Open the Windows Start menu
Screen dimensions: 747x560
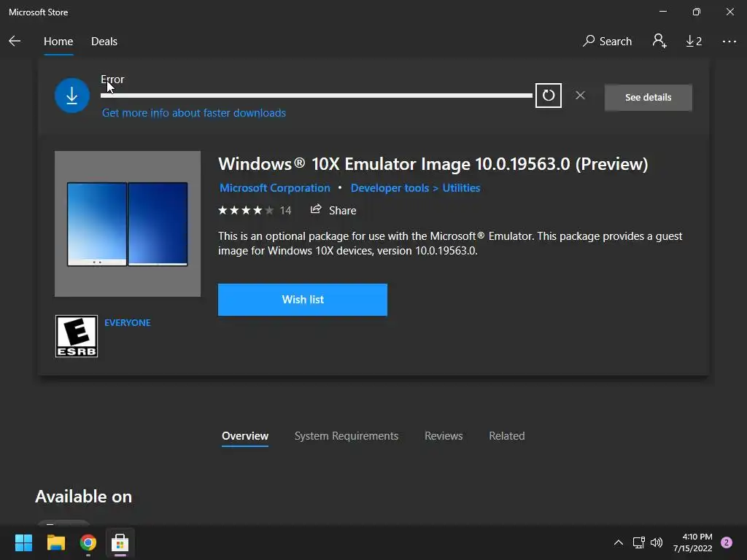pos(23,542)
